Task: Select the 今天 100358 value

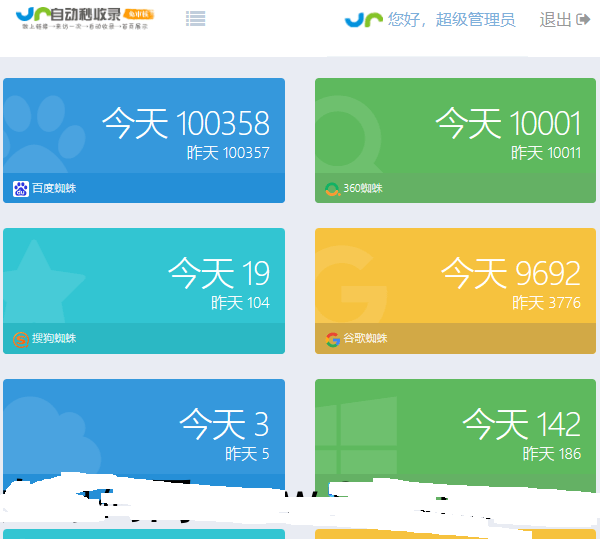Action: click(186, 123)
